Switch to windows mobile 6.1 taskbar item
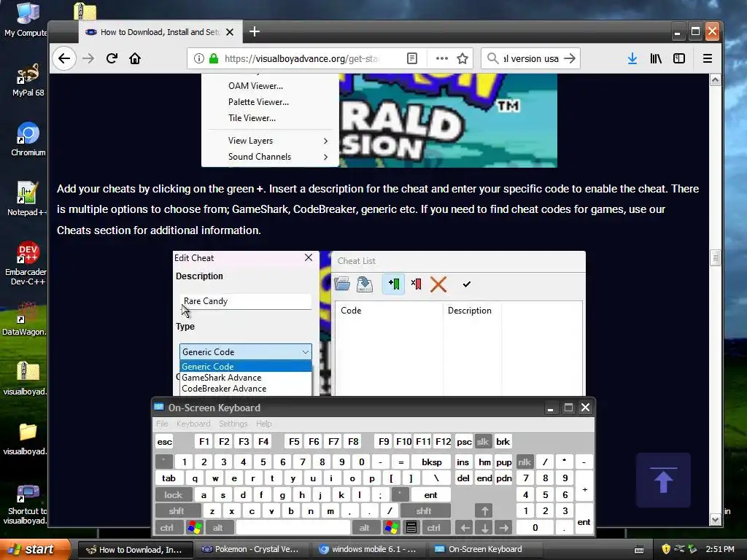The image size is (747, 560). [x=368, y=549]
